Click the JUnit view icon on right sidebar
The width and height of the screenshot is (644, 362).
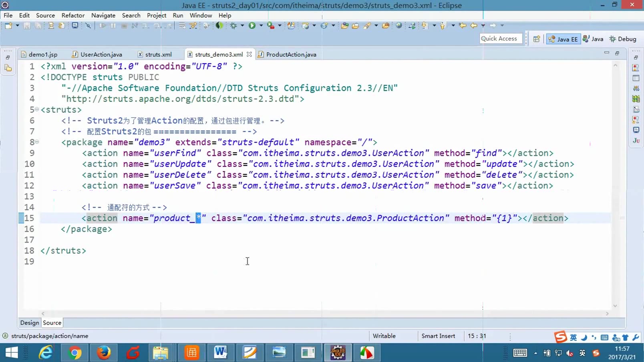[x=636, y=141]
